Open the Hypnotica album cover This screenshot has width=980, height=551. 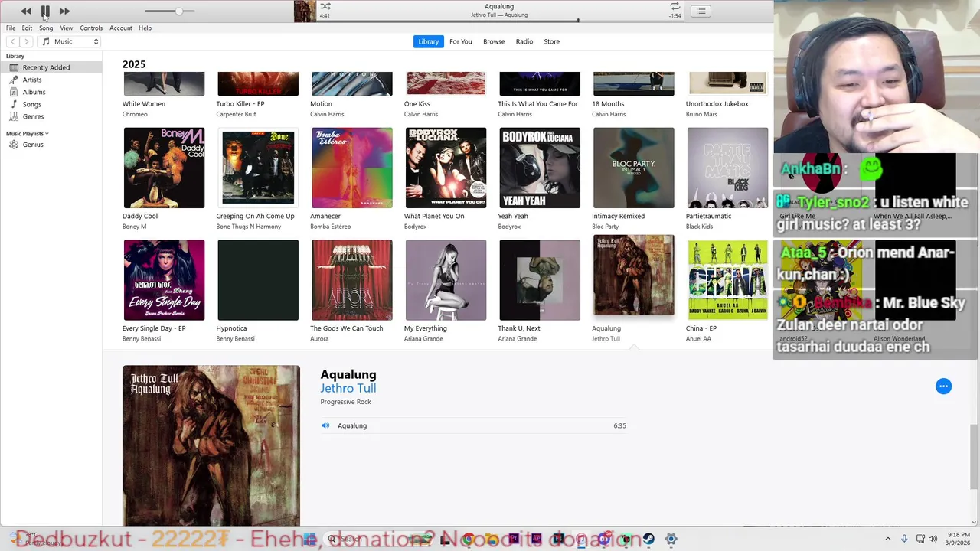258,280
